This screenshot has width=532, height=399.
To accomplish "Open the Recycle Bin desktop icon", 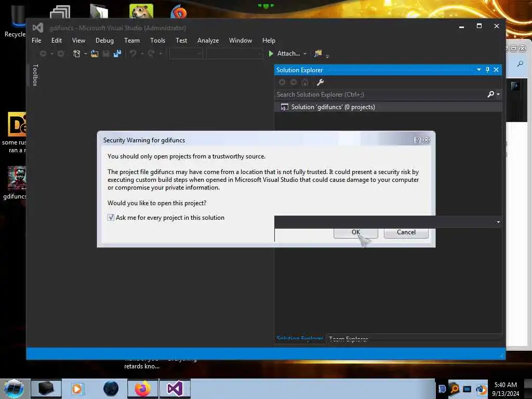I will [x=14, y=20].
